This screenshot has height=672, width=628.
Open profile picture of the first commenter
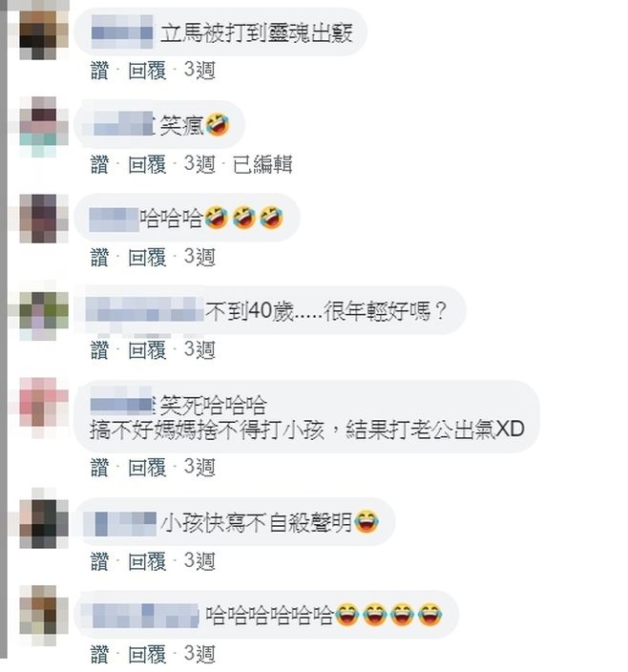coord(44,35)
